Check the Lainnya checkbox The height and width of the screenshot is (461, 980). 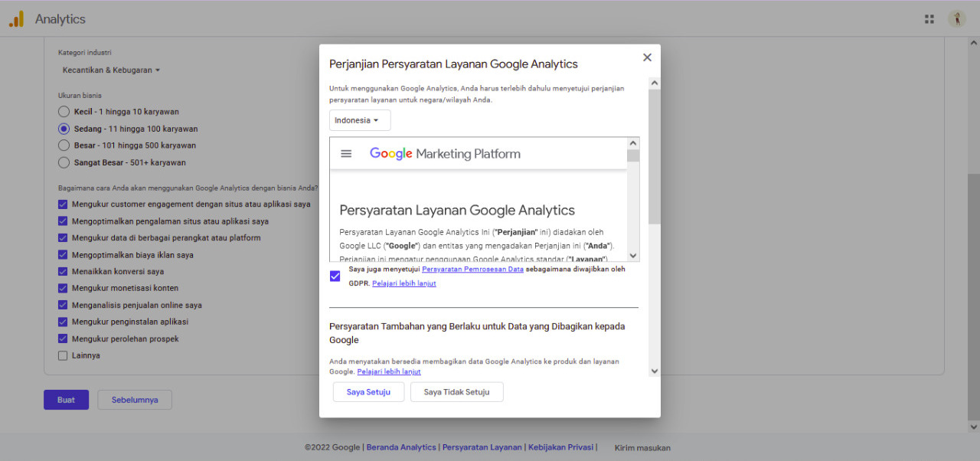point(63,356)
